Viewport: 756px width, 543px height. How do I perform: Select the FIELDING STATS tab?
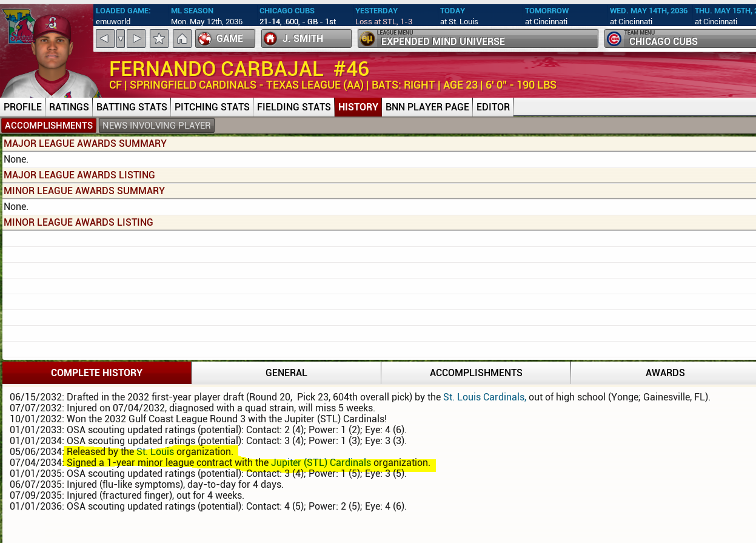293,107
